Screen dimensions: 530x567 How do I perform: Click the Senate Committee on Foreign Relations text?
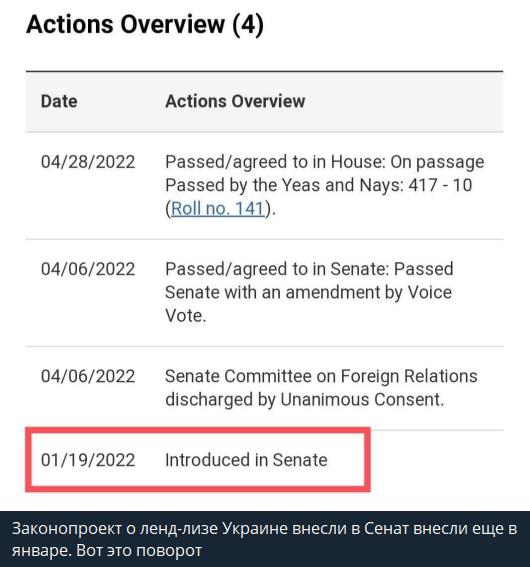(x=321, y=376)
